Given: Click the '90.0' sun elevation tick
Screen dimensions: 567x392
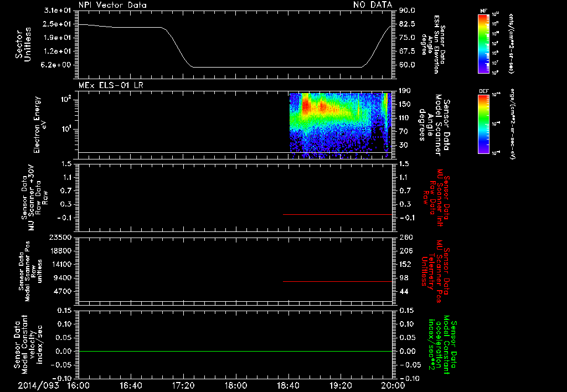Looking at the screenshot, I should coord(407,11).
